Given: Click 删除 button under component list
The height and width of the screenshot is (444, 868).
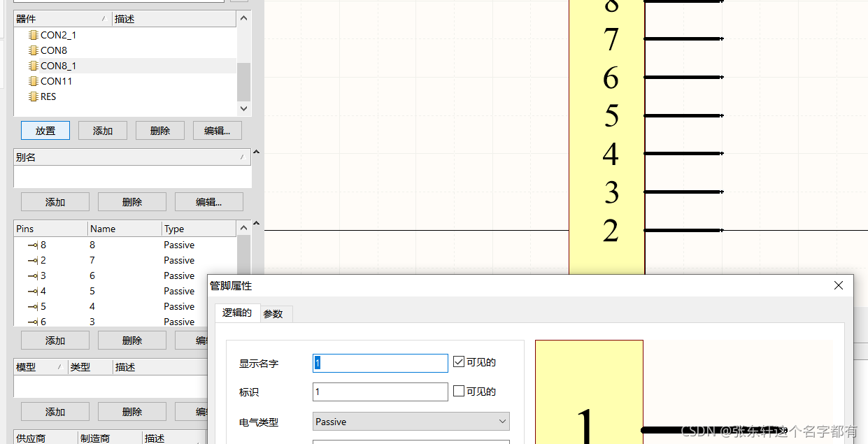Looking at the screenshot, I should [160, 131].
